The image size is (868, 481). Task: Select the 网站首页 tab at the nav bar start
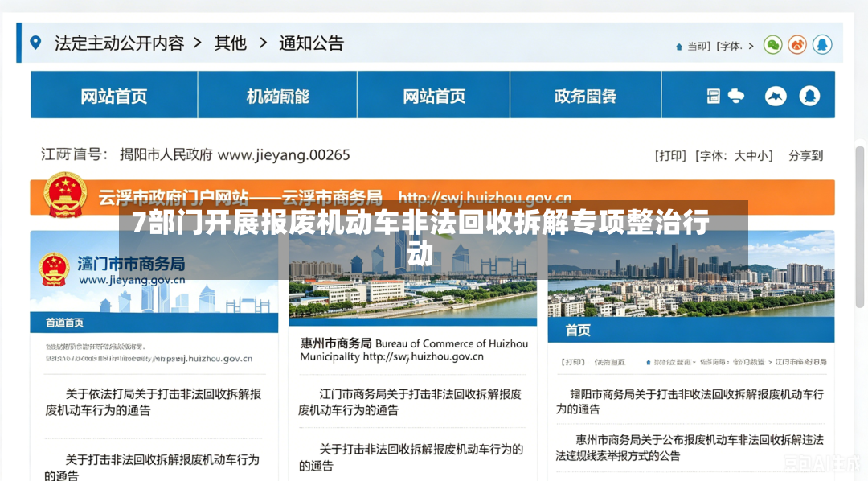coord(114,95)
